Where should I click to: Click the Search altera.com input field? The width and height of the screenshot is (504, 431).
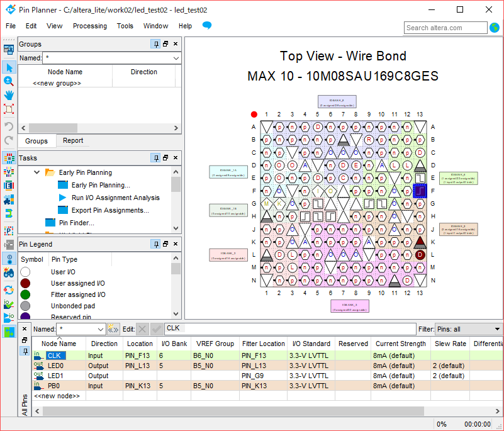coord(445,28)
